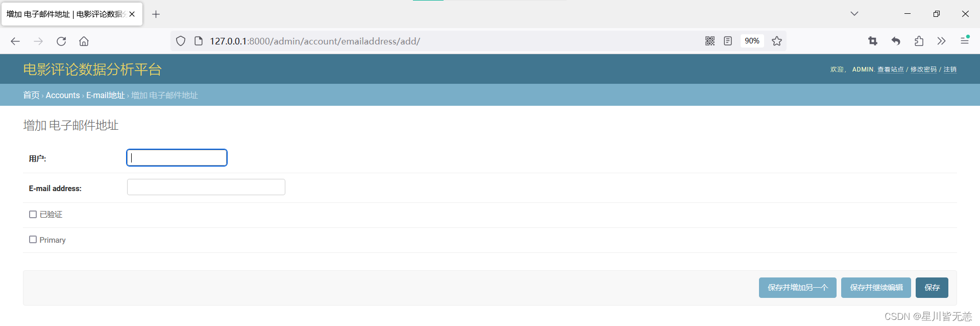
Task: Click the screenshot crop icon
Action: (873, 41)
